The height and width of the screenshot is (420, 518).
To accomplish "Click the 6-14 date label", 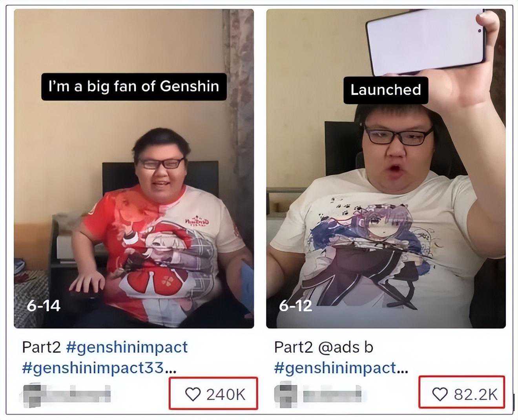I will (44, 305).
